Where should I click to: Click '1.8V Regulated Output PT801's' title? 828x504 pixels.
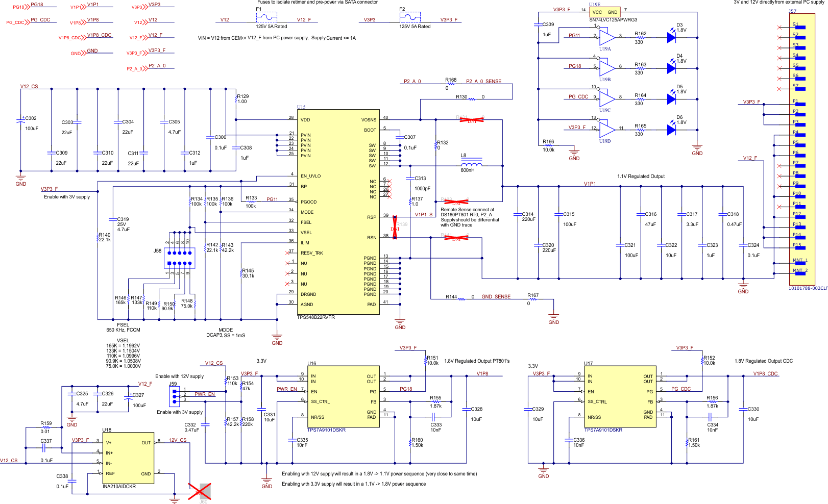click(477, 361)
